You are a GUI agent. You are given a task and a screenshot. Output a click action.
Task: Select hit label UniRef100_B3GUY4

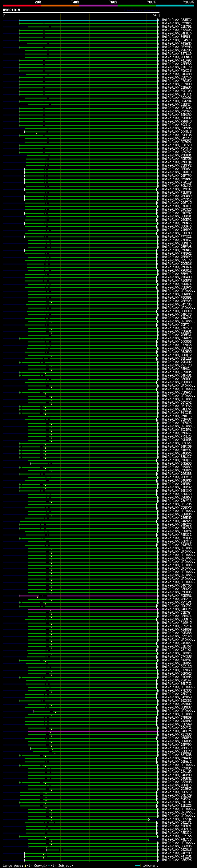(x=176, y=531)
